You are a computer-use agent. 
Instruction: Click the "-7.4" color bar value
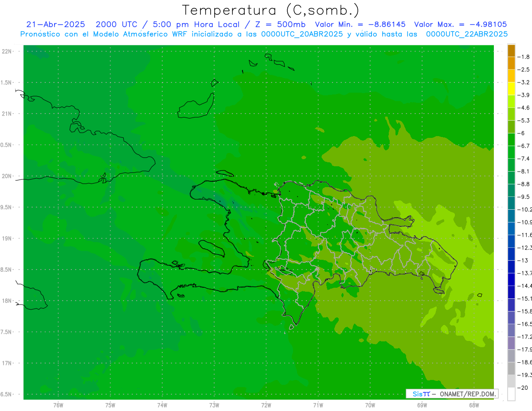tap(523, 159)
